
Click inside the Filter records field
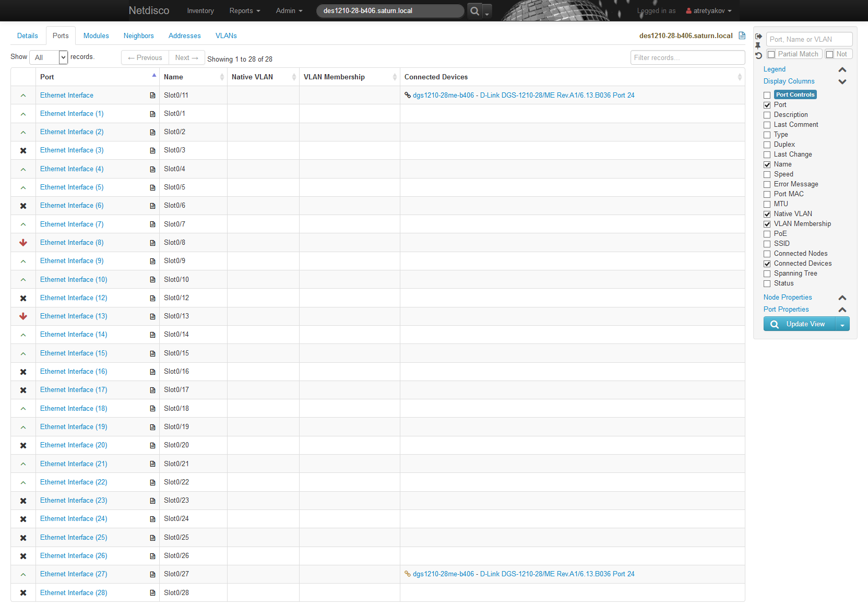[x=687, y=57]
